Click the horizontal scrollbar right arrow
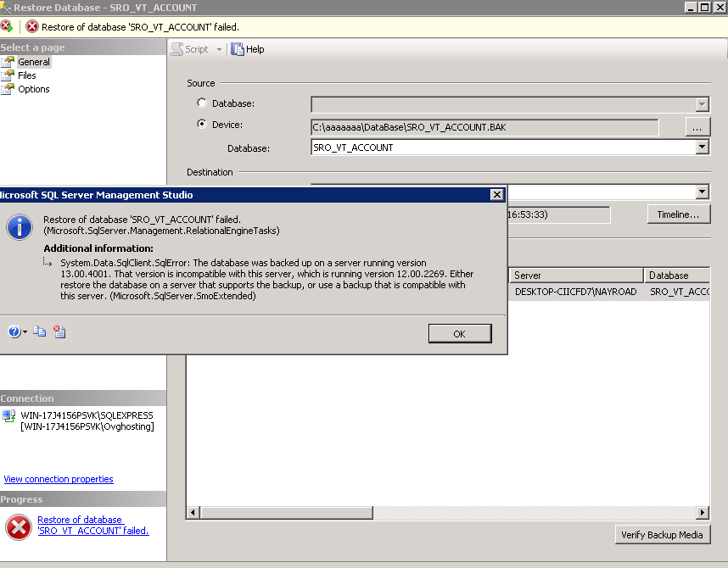This screenshot has height=568, width=728. [703, 512]
